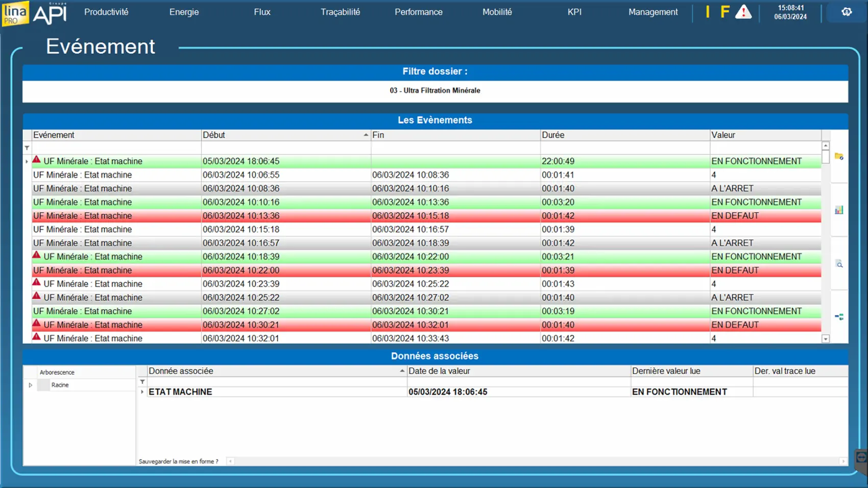This screenshot has height=488, width=868.
Task: Click the Début filter input cell
Action: (x=286, y=148)
